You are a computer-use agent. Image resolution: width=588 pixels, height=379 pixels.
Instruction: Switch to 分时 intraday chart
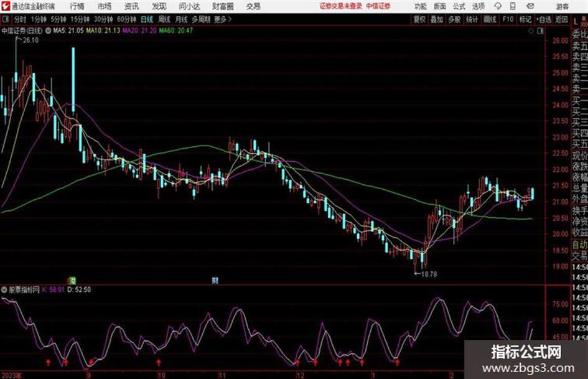coord(20,19)
